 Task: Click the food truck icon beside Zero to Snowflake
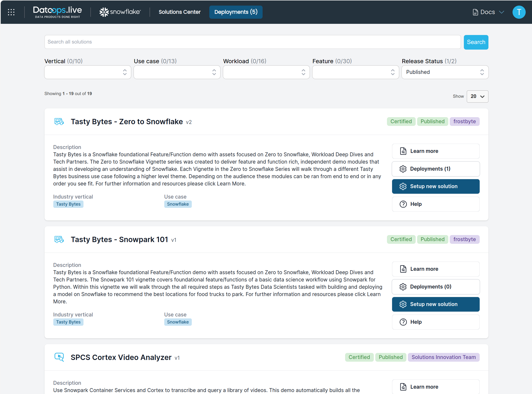(59, 122)
